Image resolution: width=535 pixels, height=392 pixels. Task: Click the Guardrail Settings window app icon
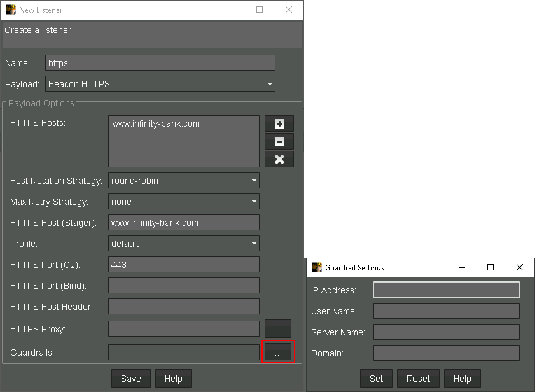click(x=316, y=268)
